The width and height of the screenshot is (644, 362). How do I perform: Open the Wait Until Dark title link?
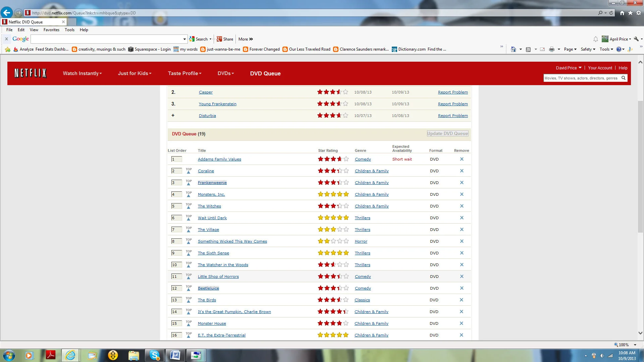[x=212, y=218]
